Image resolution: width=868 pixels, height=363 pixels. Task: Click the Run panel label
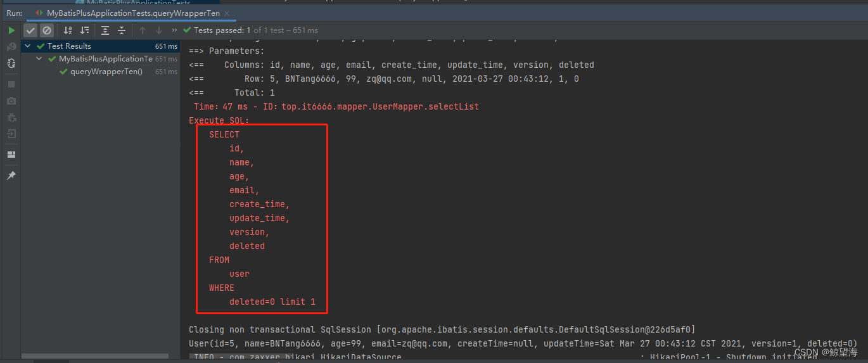[15, 13]
